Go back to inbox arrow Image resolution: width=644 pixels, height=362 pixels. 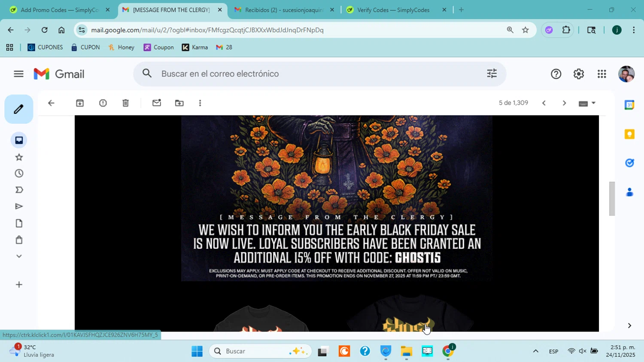click(x=51, y=103)
